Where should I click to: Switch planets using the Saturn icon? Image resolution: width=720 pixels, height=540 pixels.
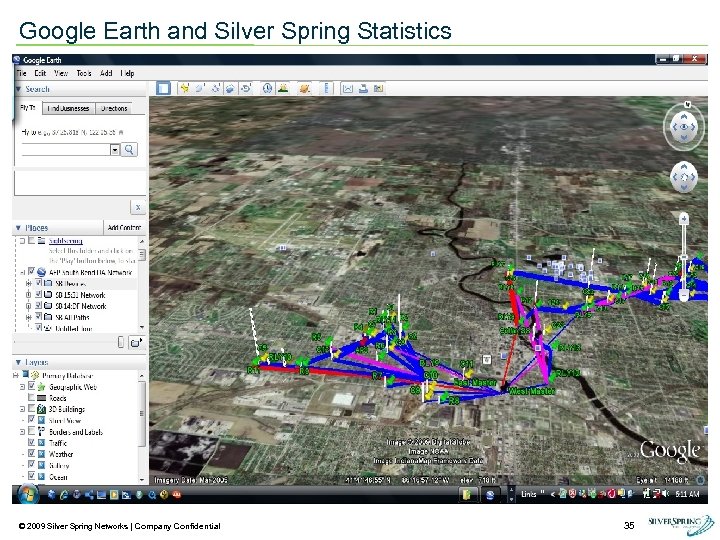pyautogui.click(x=304, y=88)
